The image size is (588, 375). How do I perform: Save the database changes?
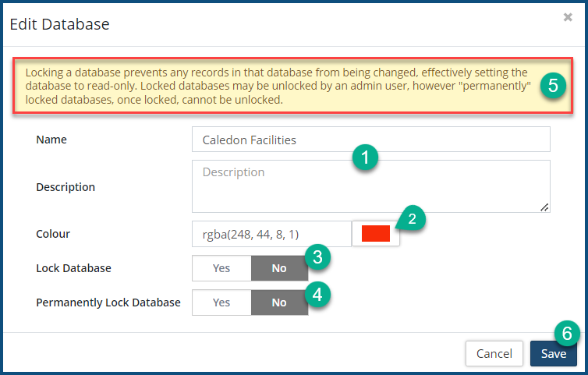pos(554,353)
